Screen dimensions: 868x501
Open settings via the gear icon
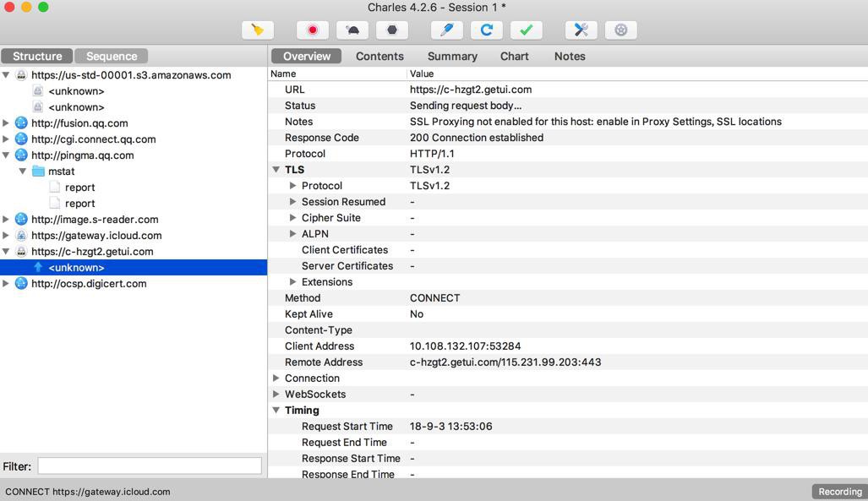(x=621, y=30)
